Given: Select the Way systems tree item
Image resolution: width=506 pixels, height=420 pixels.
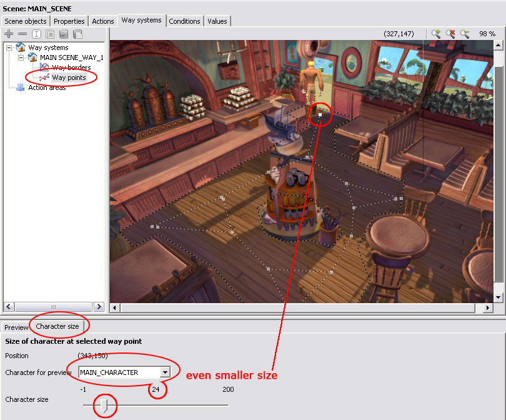Looking at the screenshot, I should tap(48, 47).
